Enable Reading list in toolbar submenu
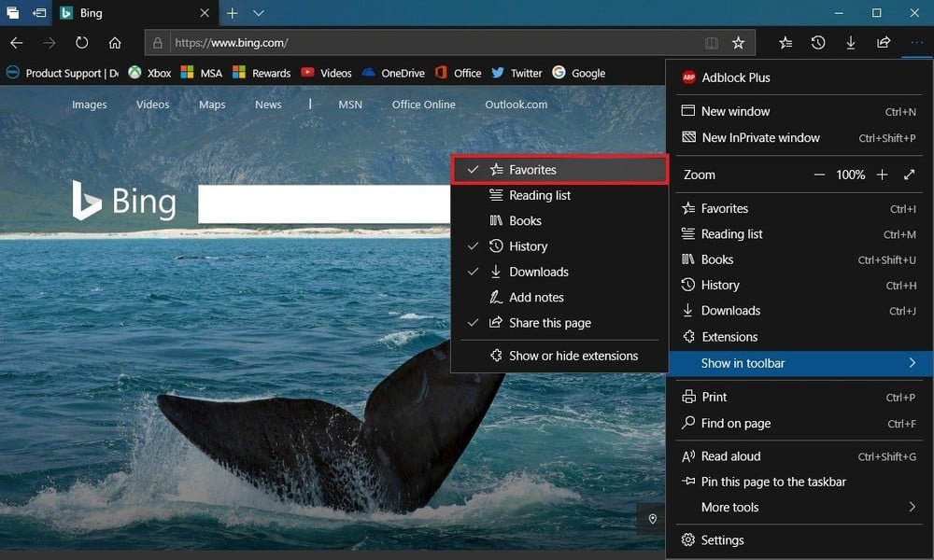Viewport: 934px width, 560px height. point(540,195)
